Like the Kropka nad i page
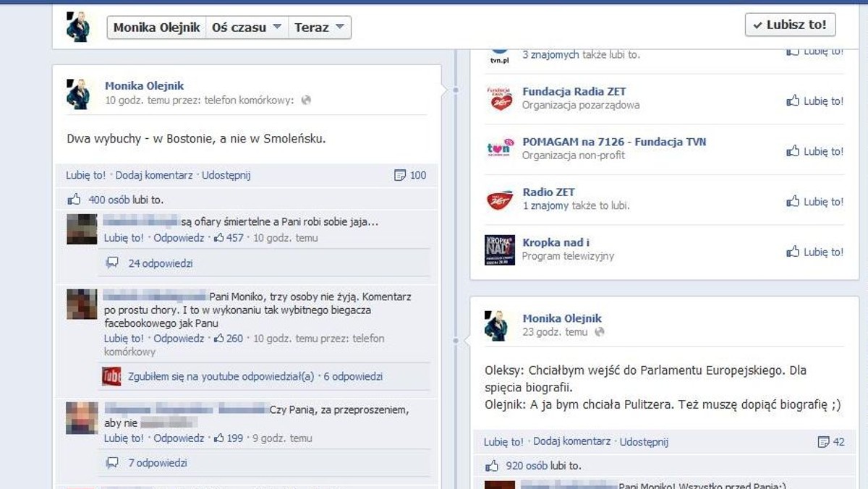The height and width of the screenshot is (489, 868). tap(814, 252)
